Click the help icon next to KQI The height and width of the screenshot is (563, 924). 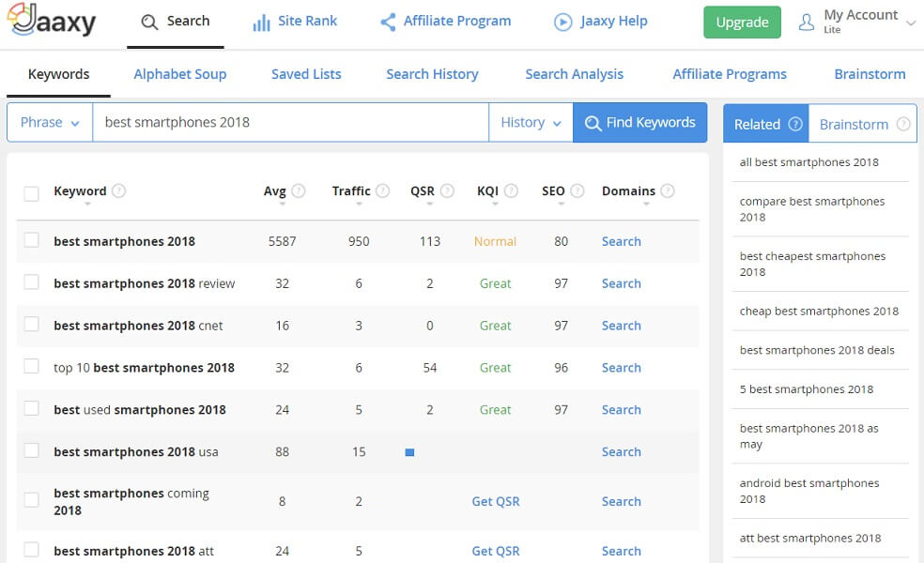(512, 190)
